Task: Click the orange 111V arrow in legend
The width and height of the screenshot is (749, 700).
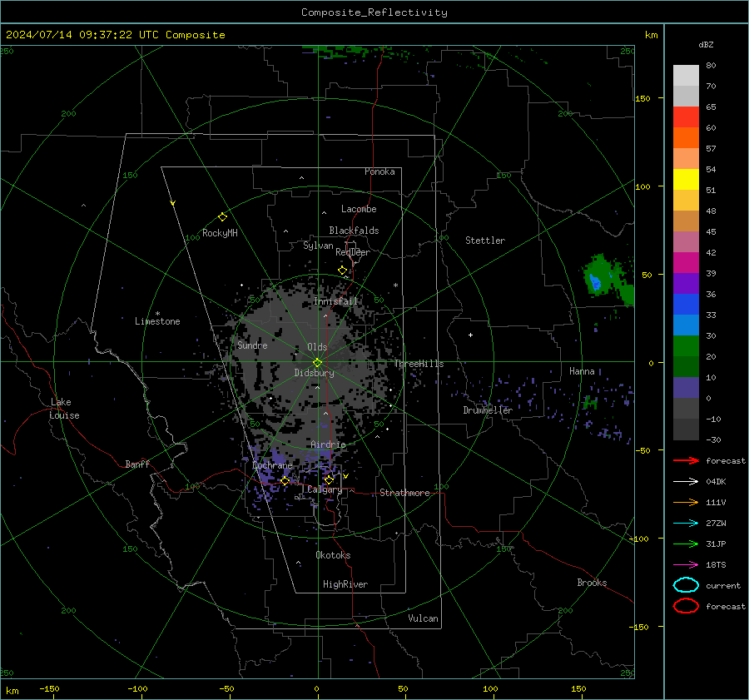Action: (x=686, y=502)
